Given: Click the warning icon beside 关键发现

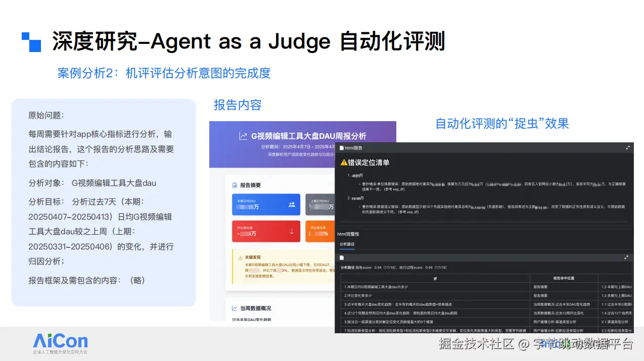Looking at the screenshot, I should click(240, 257).
